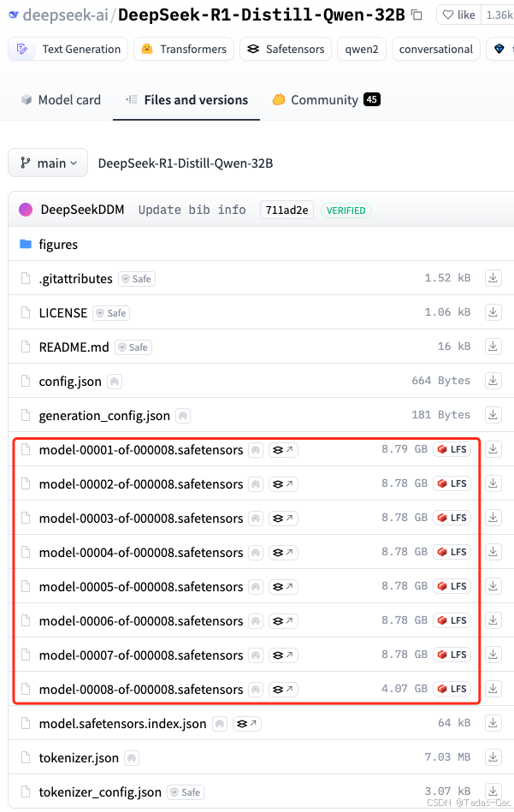Open DeepSeek-R1-Distill-Qwen-32B breadcrumb link

click(186, 163)
